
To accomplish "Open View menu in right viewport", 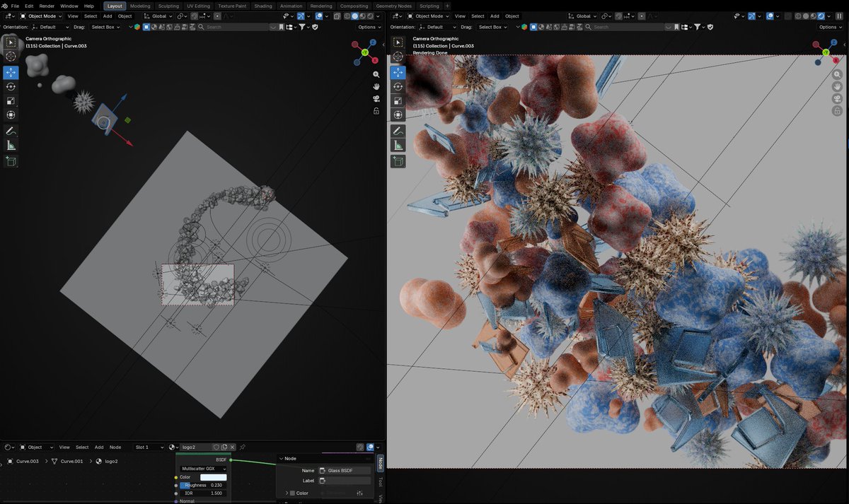I will click(x=460, y=16).
